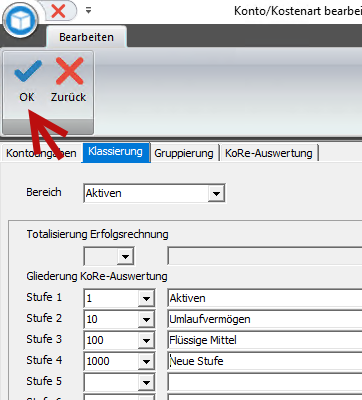Open the Bearbeiten ribbon tab
The width and height of the screenshot is (362, 400).
coord(86,37)
